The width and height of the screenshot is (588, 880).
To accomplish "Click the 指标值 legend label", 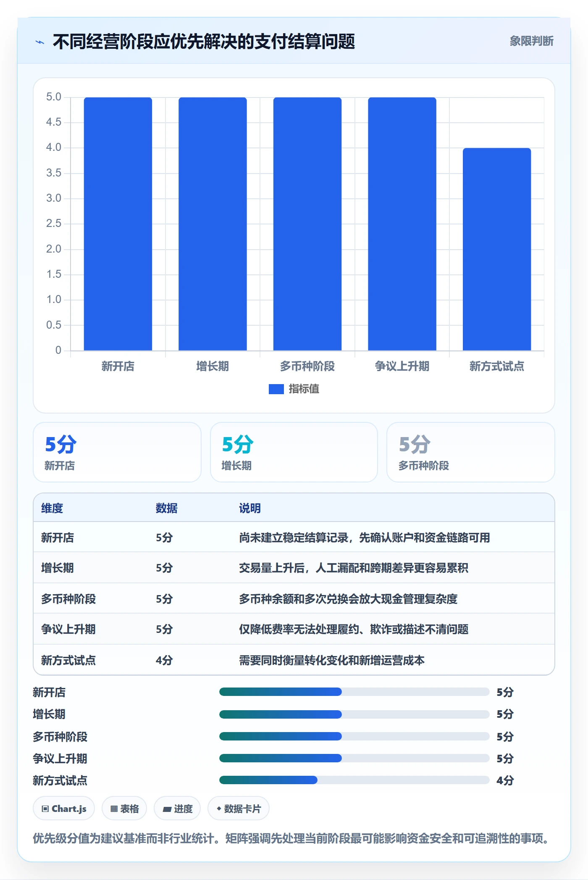I will [x=304, y=389].
